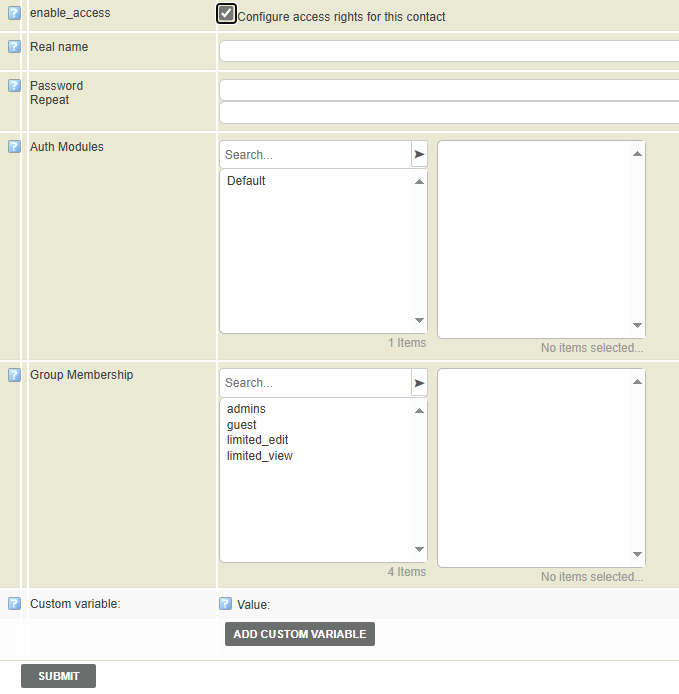The width and height of the screenshot is (679, 694).
Task: Uncheck Configure access rights checkbox
Action: click(227, 14)
